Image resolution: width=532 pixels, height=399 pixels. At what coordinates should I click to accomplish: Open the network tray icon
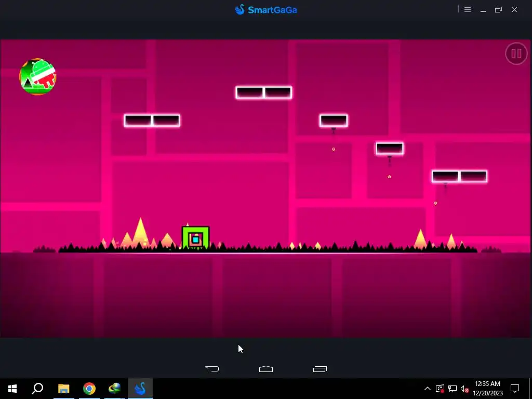click(453, 389)
